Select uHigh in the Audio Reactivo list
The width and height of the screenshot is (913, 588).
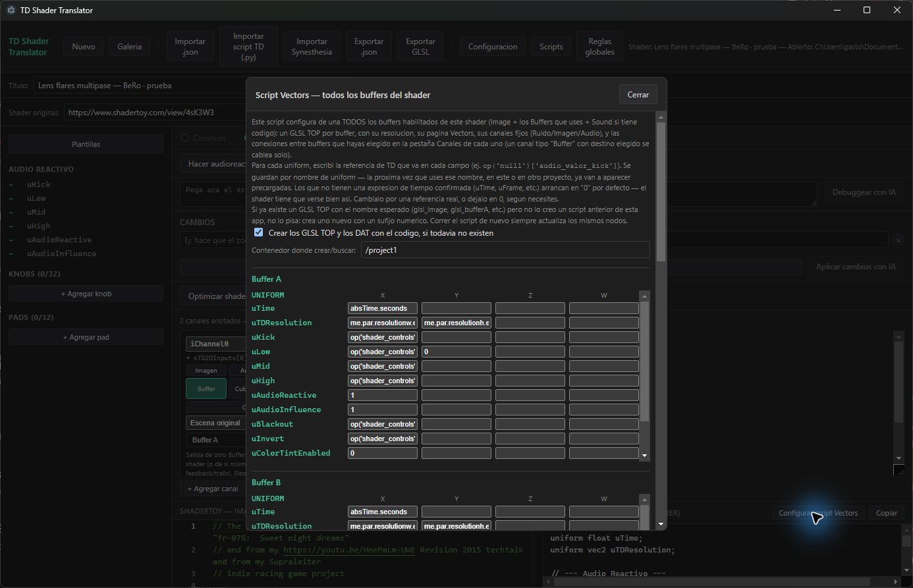(x=38, y=226)
